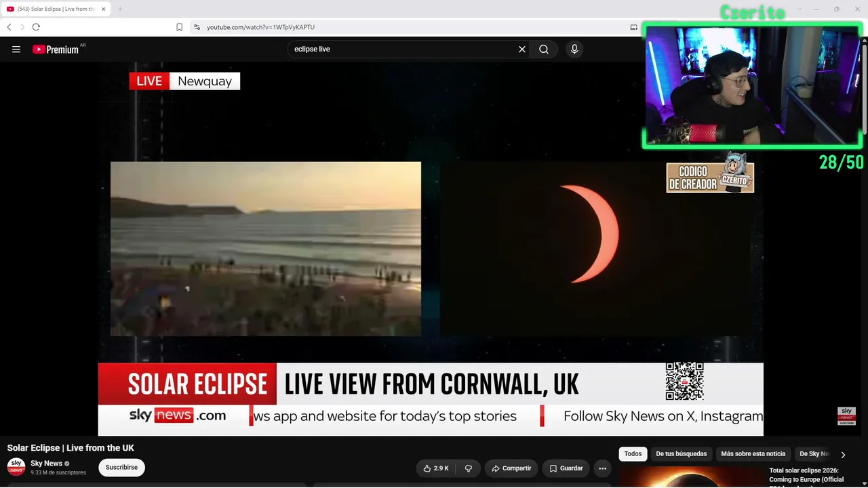Like the video with 2.9 K likes
Viewport: 868px width, 488px height.
(x=436, y=468)
